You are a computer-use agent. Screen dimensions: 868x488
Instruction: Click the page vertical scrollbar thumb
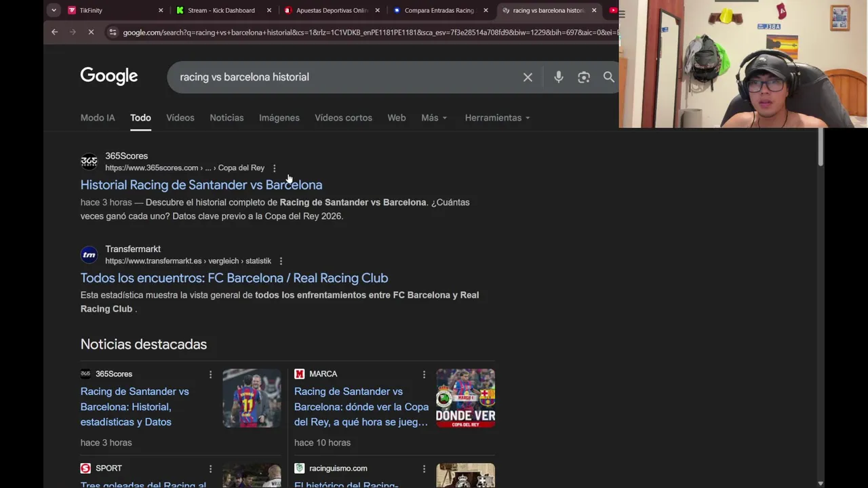pos(820,147)
